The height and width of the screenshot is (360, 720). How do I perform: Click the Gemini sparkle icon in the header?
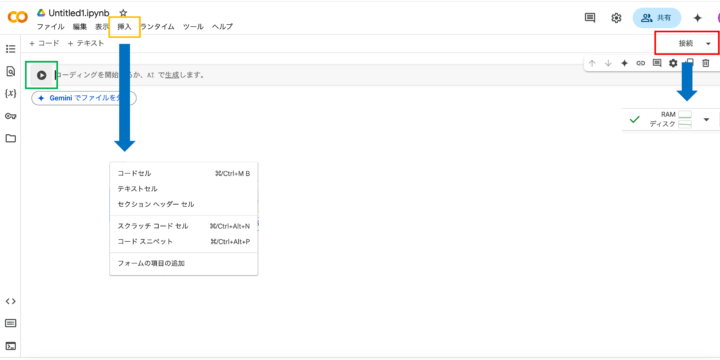(x=698, y=18)
